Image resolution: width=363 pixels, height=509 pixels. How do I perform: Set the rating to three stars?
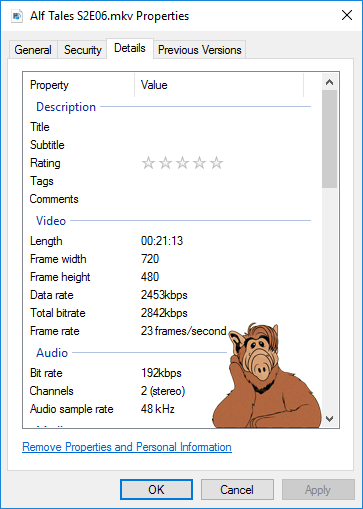click(182, 163)
